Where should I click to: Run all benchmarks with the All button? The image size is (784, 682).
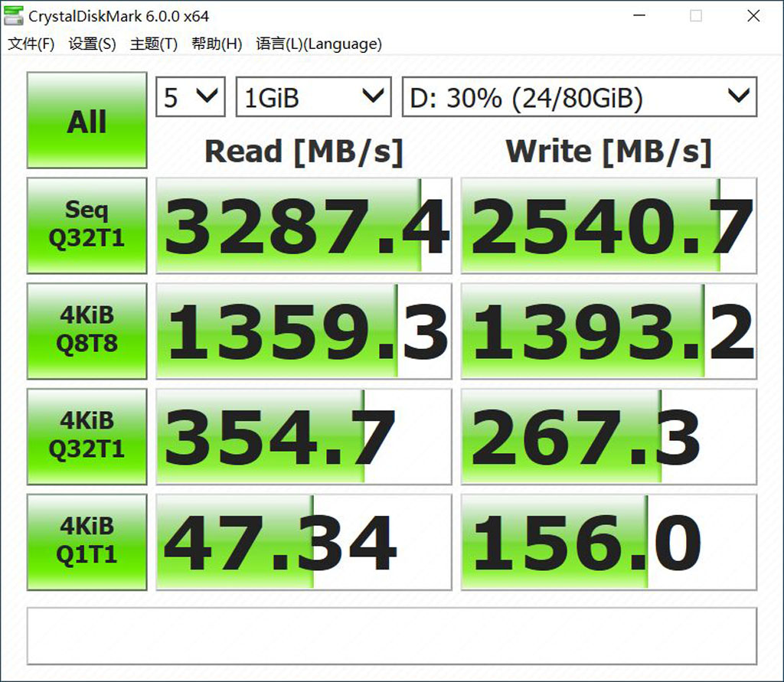pos(86,120)
